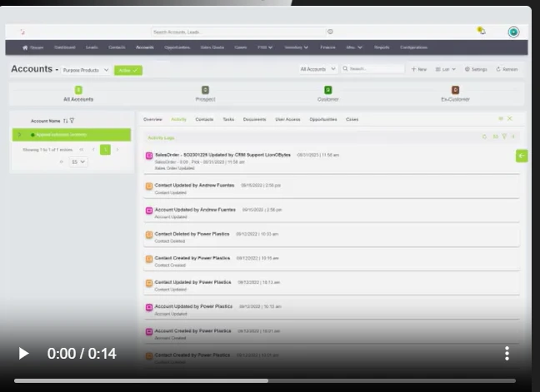Play the video

point(23,354)
